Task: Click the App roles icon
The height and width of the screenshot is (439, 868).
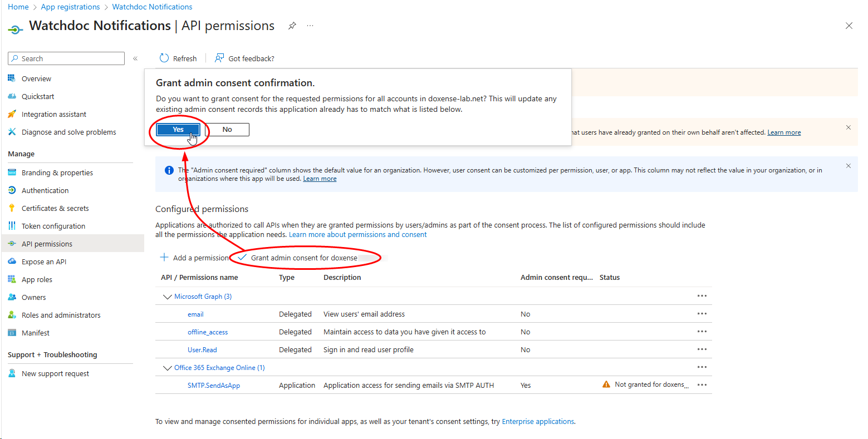Action: click(x=12, y=279)
